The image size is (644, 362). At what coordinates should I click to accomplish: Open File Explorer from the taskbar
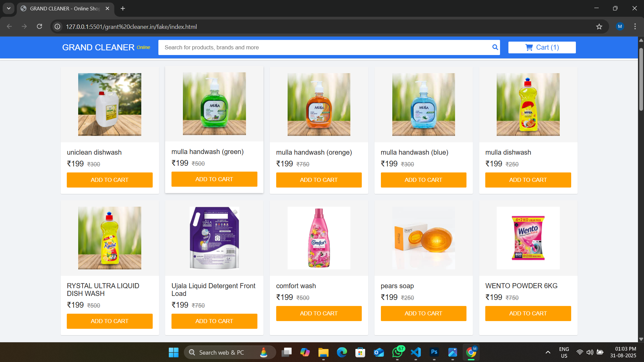(323, 352)
